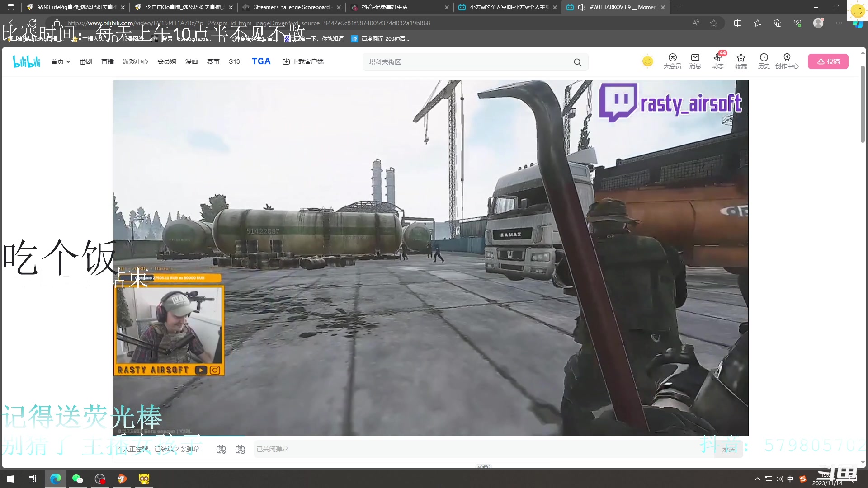Viewport: 868px width, 488px height.
Task: Open the S13 navigation link
Action: click(x=234, y=61)
